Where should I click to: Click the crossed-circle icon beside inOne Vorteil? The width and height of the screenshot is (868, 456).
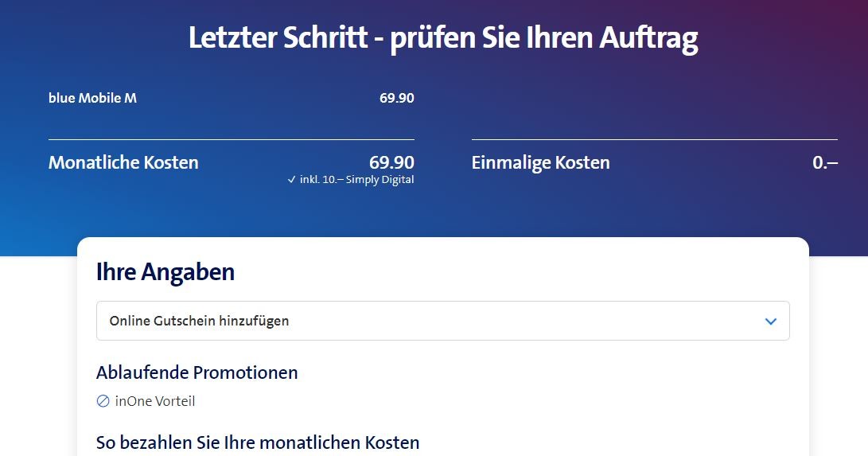(103, 401)
